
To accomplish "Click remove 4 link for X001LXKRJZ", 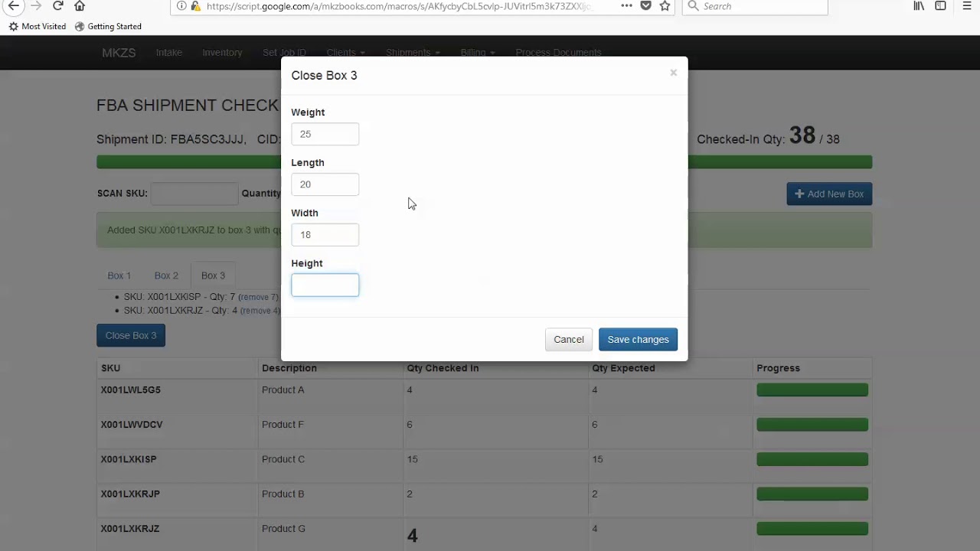I will [x=260, y=311].
